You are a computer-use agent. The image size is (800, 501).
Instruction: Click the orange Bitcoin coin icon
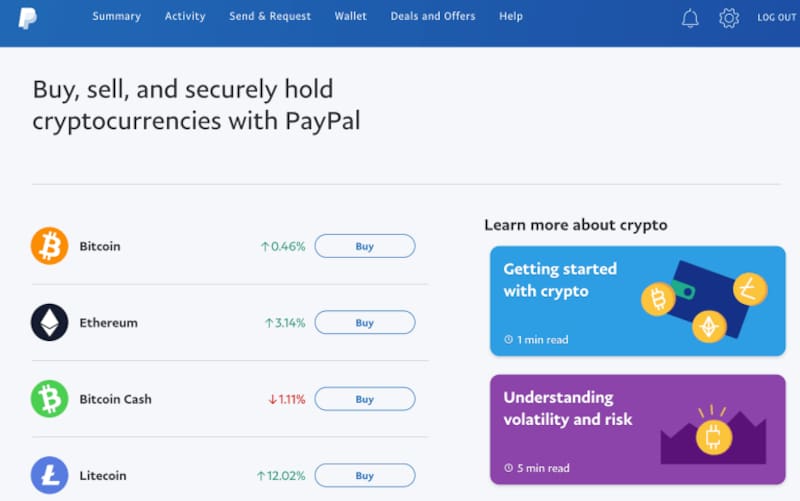(49, 246)
